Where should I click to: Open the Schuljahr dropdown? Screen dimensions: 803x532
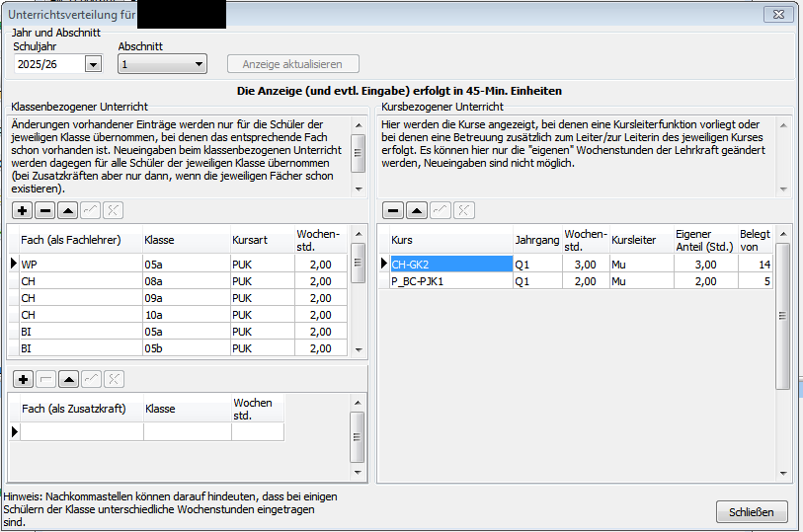point(93,64)
